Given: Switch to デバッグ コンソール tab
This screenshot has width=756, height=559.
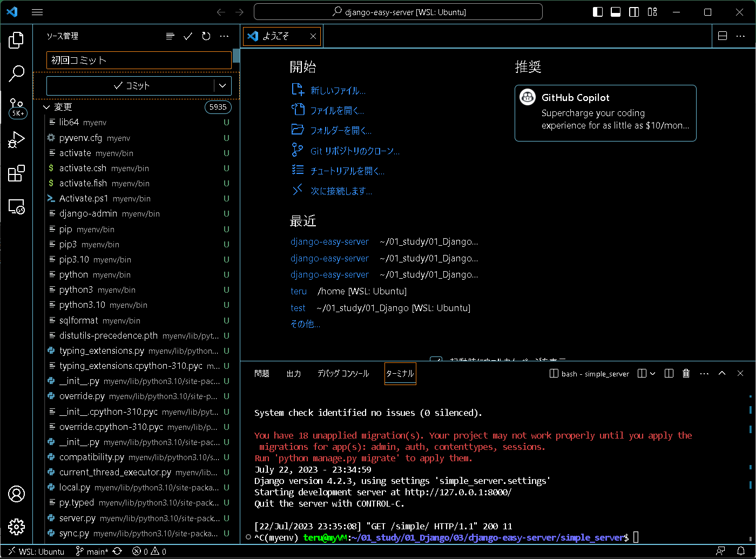Looking at the screenshot, I should (343, 373).
